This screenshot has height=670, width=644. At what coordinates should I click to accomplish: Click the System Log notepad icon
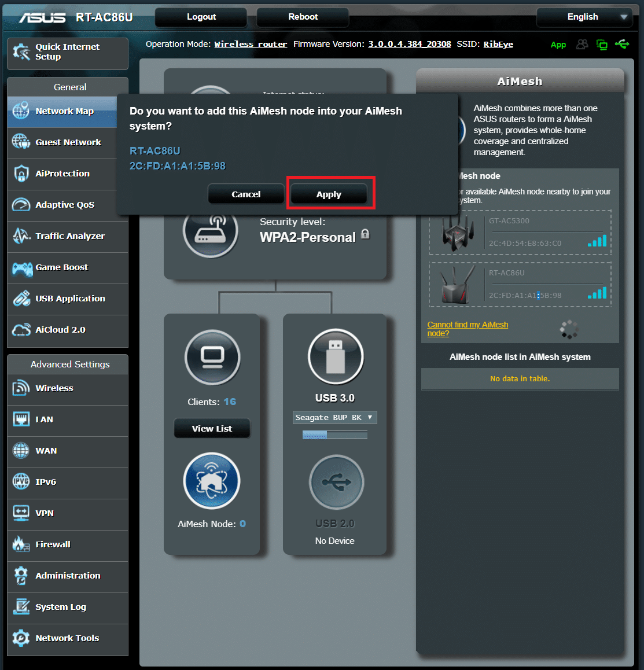[x=21, y=607]
